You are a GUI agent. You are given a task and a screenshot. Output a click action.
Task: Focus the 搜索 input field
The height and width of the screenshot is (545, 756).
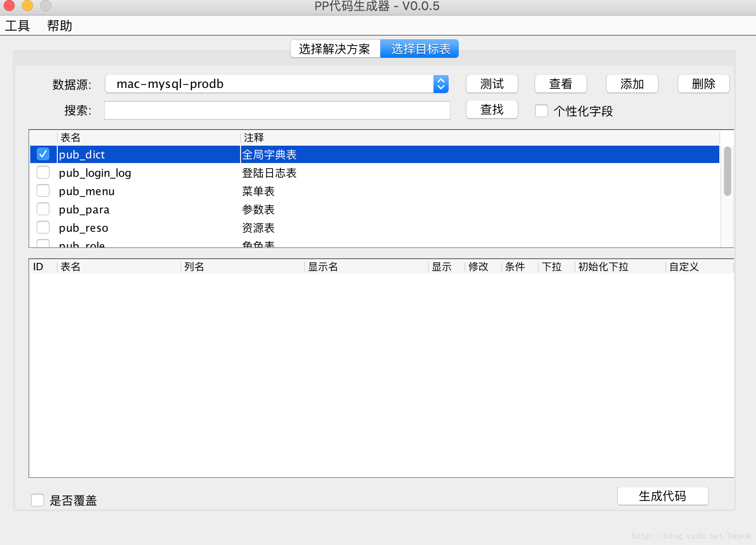pyautogui.click(x=277, y=110)
